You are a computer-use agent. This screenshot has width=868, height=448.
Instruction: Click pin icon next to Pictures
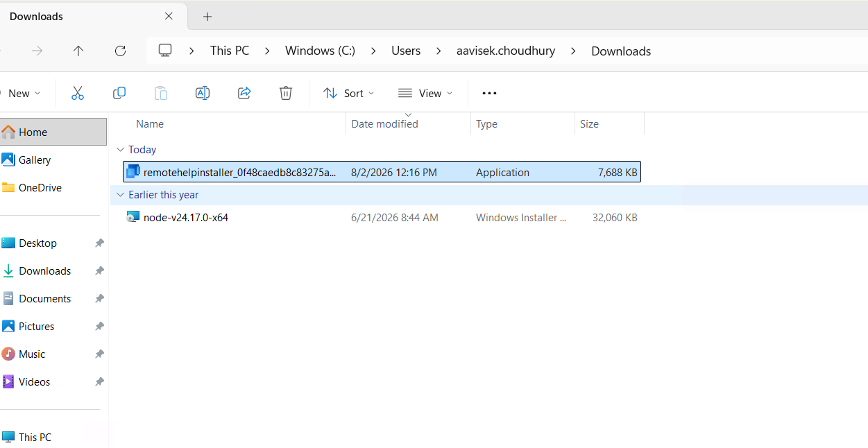tap(99, 326)
